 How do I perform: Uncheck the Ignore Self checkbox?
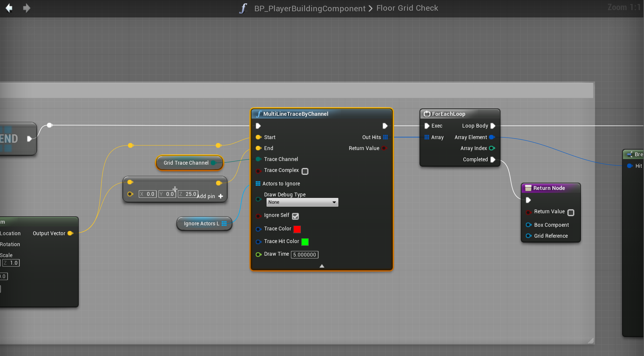(x=295, y=216)
